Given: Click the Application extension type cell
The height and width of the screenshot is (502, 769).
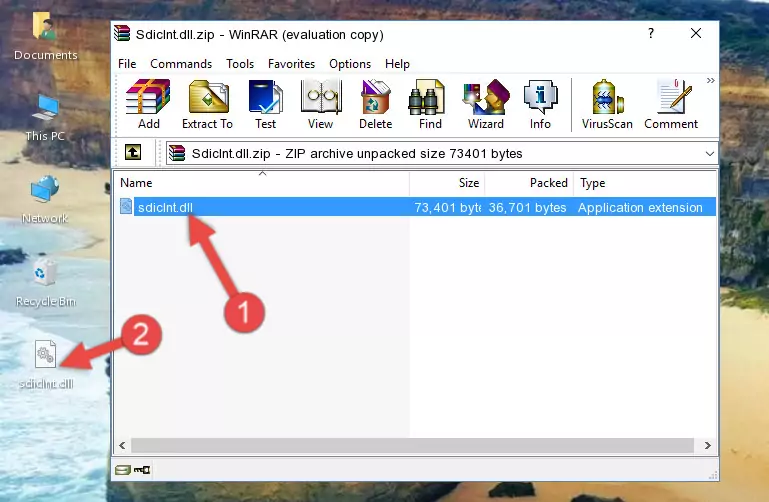Looking at the screenshot, I should point(640,207).
